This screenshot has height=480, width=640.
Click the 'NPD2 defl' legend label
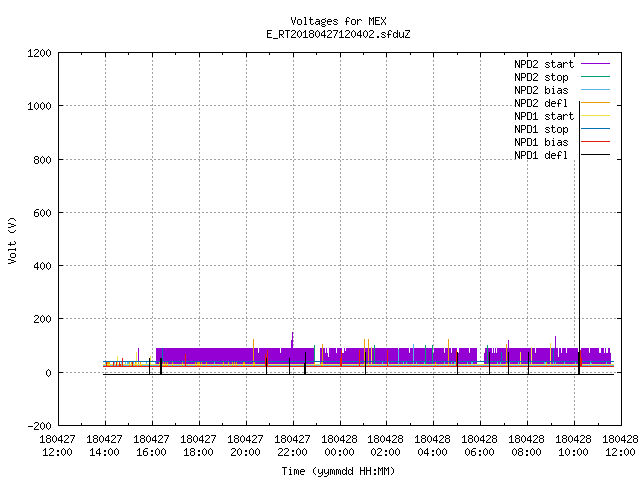tap(541, 103)
